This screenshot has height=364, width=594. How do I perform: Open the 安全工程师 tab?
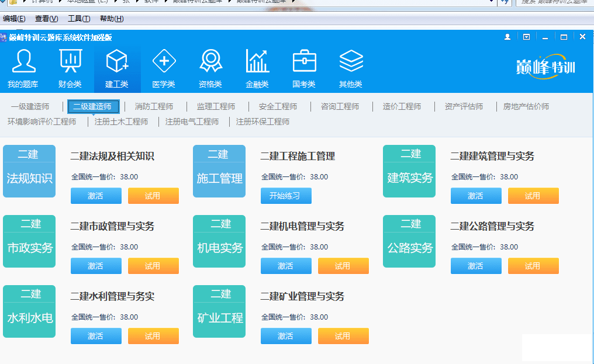coord(278,106)
